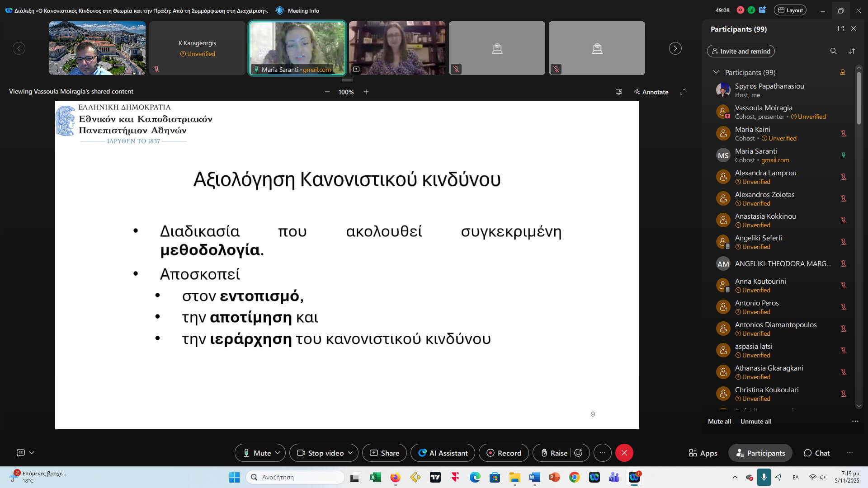
Task: Start recording the meeting
Action: click(503, 453)
